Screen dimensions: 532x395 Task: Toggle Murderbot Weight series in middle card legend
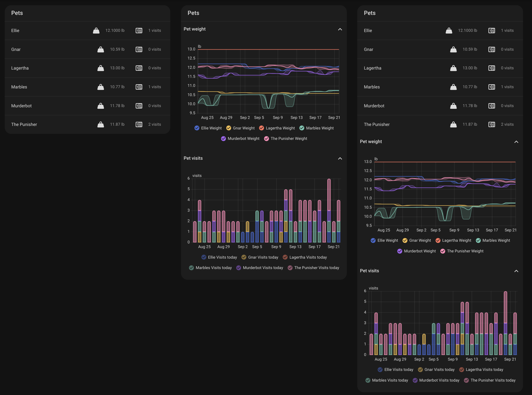tap(240, 139)
